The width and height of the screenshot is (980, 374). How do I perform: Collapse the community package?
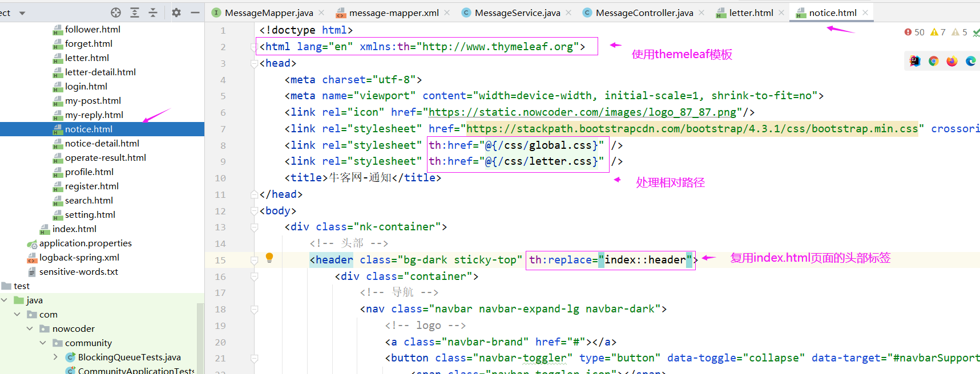[43, 343]
